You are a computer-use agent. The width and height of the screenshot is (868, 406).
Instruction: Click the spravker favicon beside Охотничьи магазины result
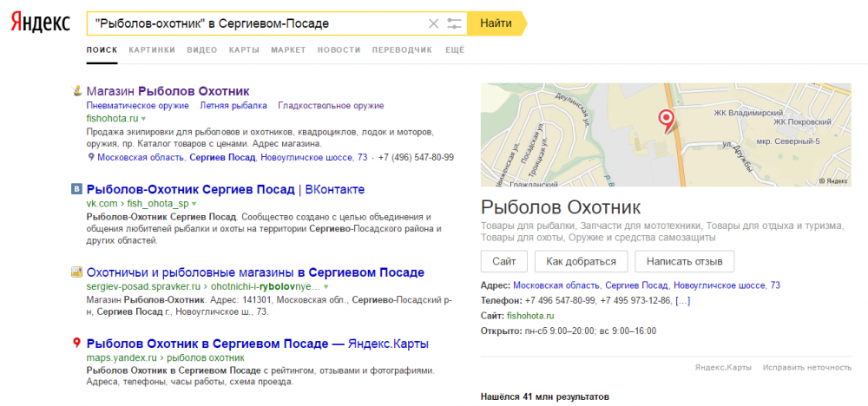click(77, 272)
